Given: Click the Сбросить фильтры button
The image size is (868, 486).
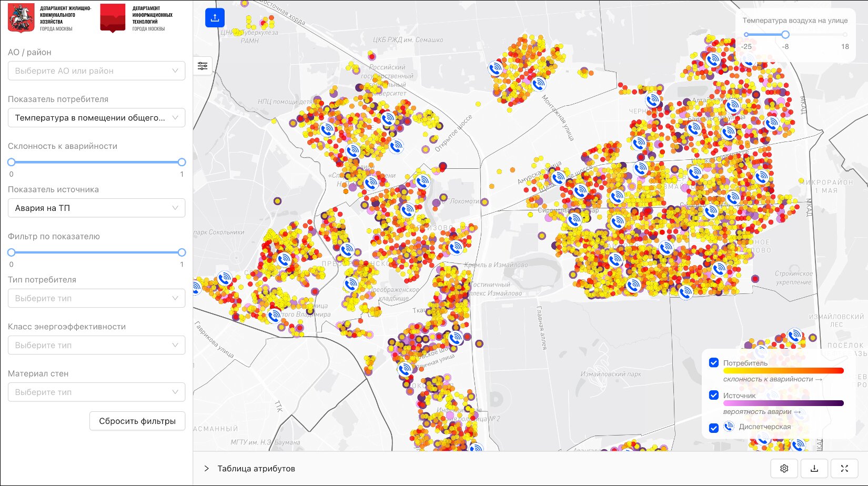Looking at the screenshot, I should [x=137, y=421].
